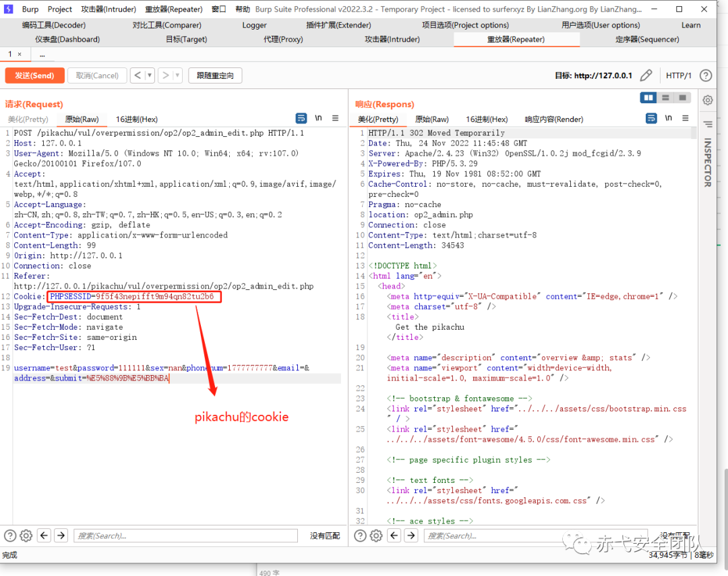This screenshot has height=576, width=728.
Task: Switch to Logger tab
Action: tap(254, 25)
